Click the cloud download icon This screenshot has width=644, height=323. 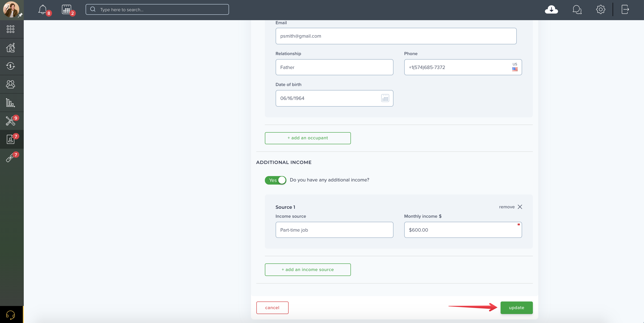point(551,9)
